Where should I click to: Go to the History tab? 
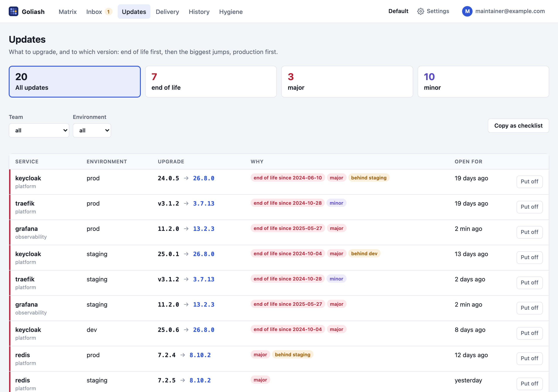199,12
